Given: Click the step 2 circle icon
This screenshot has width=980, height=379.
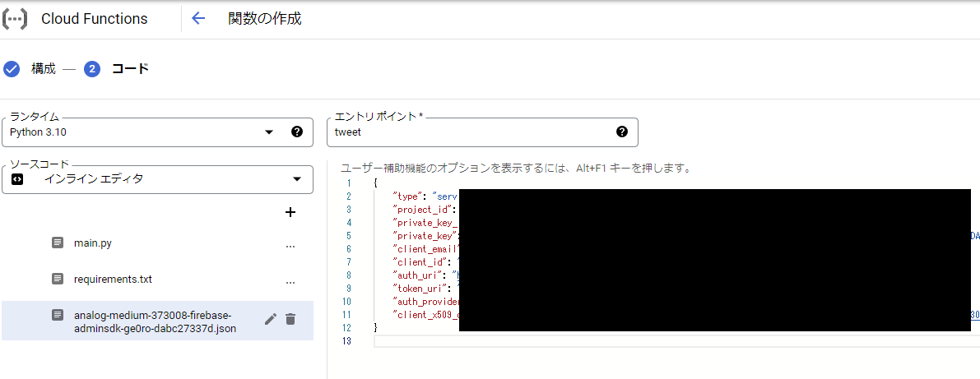Looking at the screenshot, I should point(92,69).
